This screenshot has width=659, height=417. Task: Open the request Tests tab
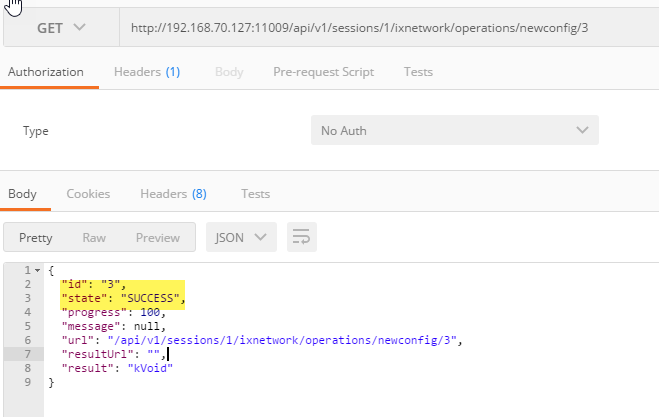418,72
